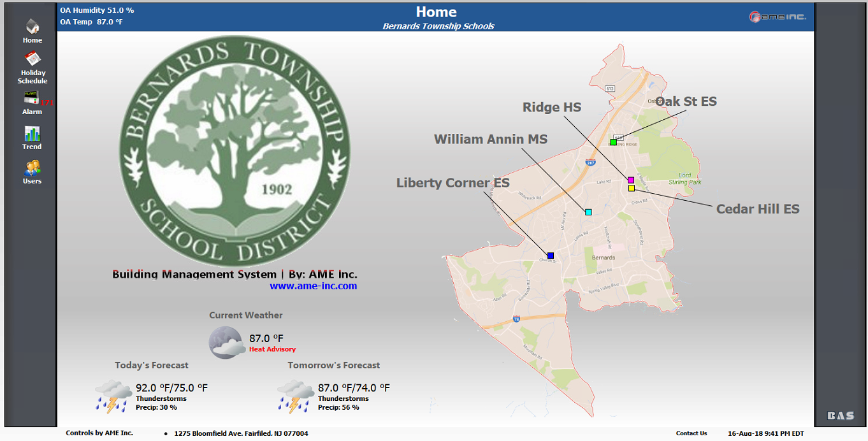Image resolution: width=868 pixels, height=441 pixels.
Task: Click the Cedar Hill ES label
Action: [757, 209]
